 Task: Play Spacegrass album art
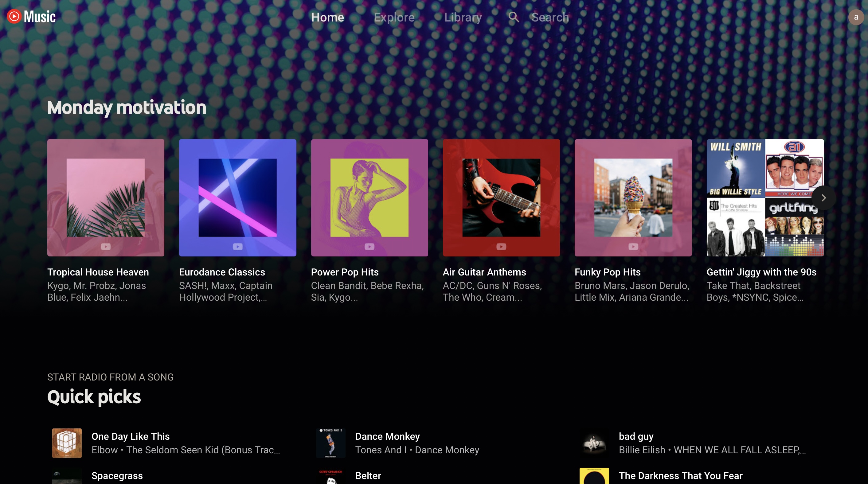coord(67,476)
